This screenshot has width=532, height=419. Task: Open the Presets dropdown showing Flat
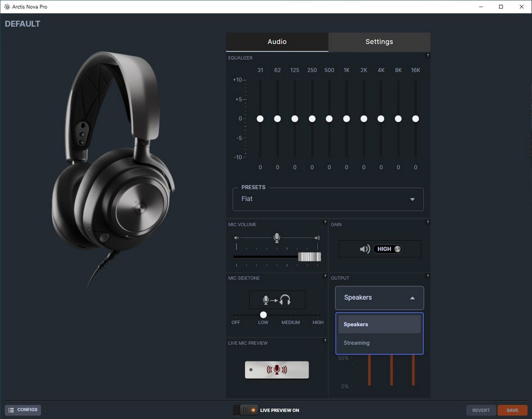[x=328, y=199]
